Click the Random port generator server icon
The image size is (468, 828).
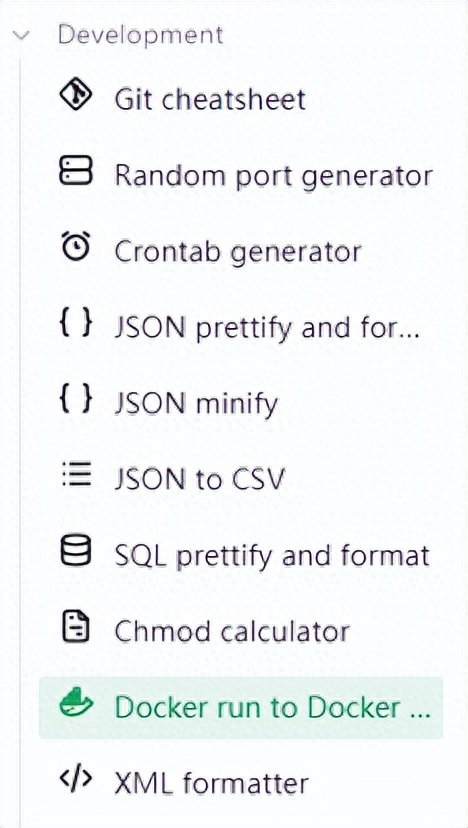(x=76, y=172)
